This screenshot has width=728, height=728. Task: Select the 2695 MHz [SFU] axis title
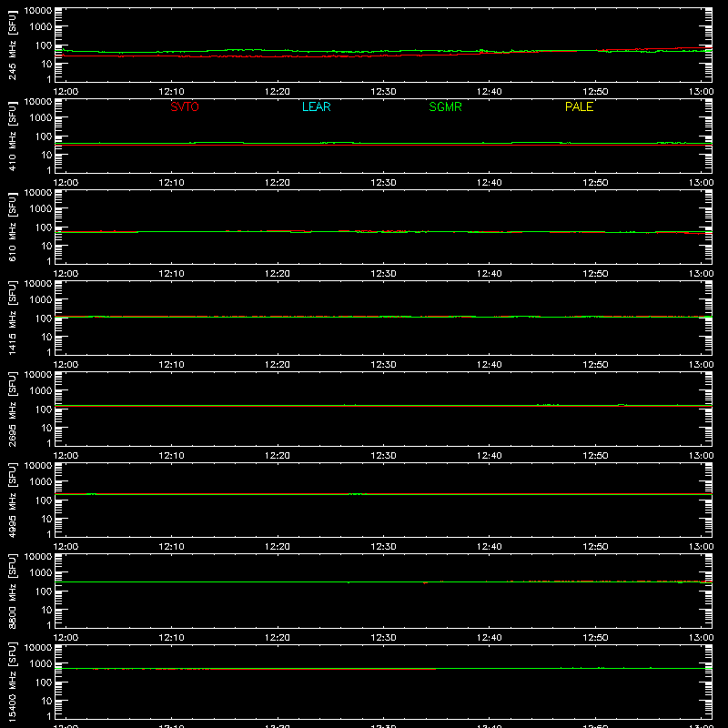[x=12, y=409]
